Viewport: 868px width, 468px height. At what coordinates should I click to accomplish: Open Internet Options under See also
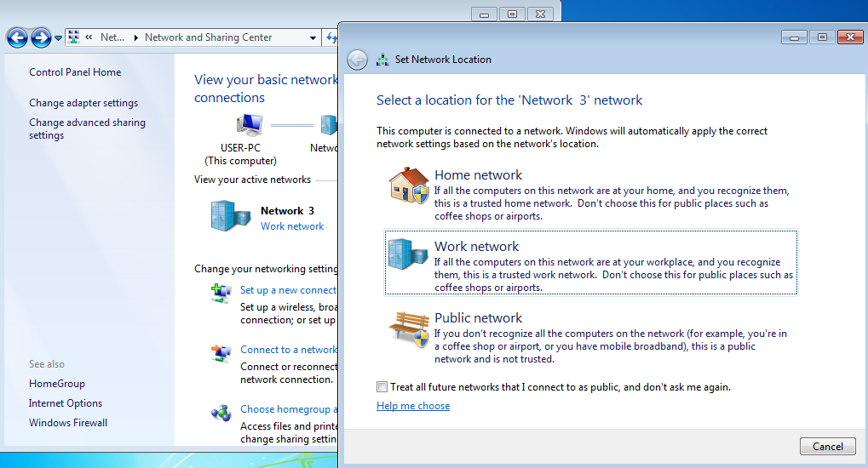pos(66,403)
